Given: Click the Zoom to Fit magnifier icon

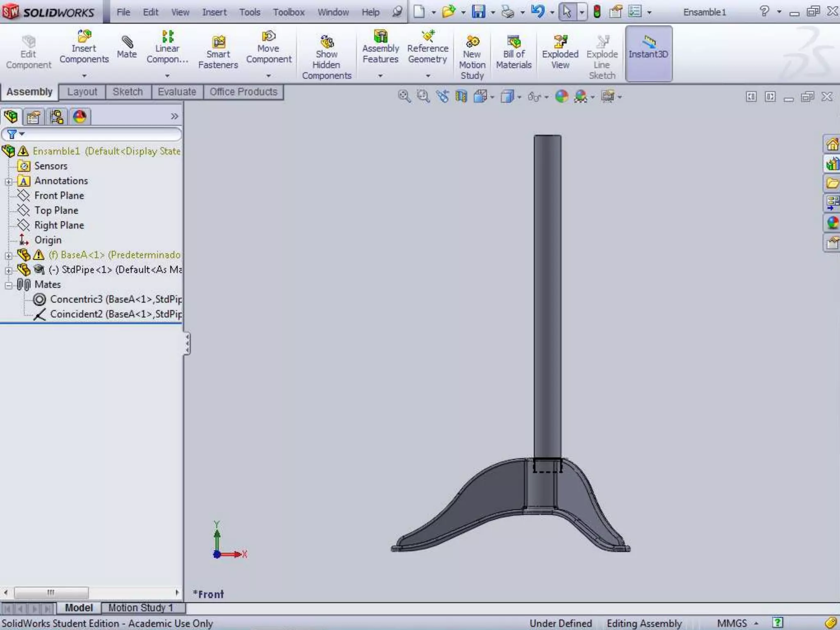Looking at the screenshot, I should (x=404, y=97).
